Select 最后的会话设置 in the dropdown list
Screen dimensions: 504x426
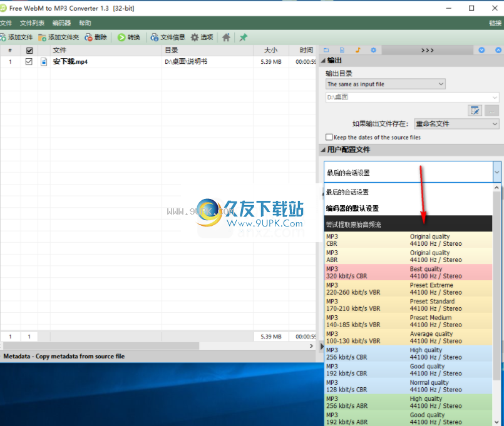coord(408,192)
